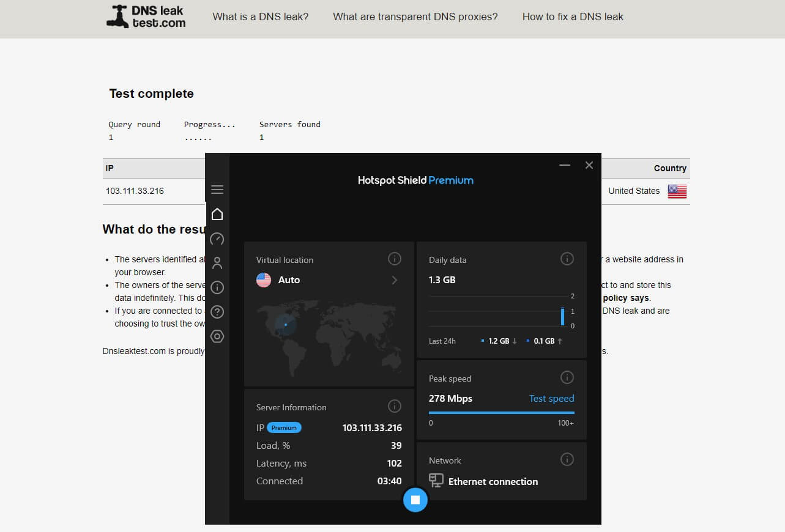
Task: Click the 'Servers found' column label
Action: pyautogui.click(x=290, y=124)
